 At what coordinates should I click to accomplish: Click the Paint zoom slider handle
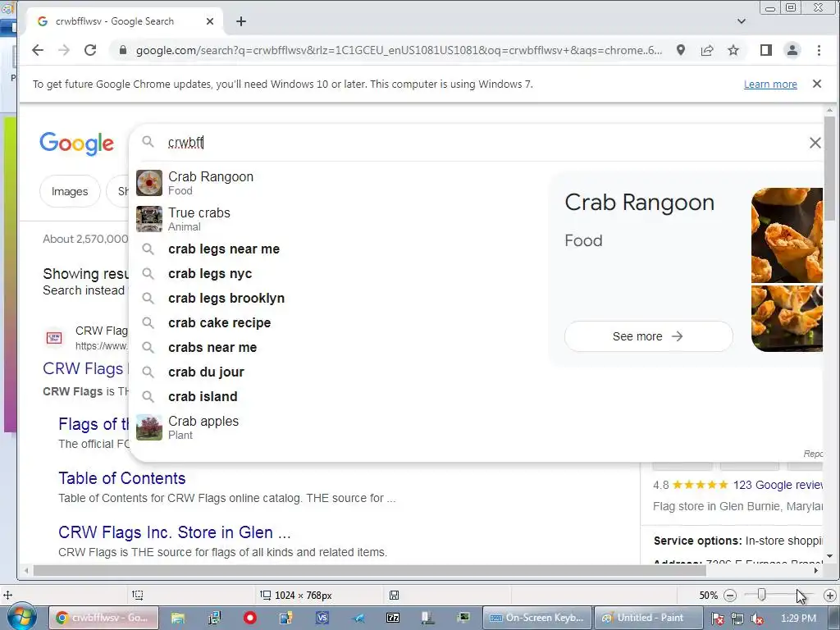point(761,595)
